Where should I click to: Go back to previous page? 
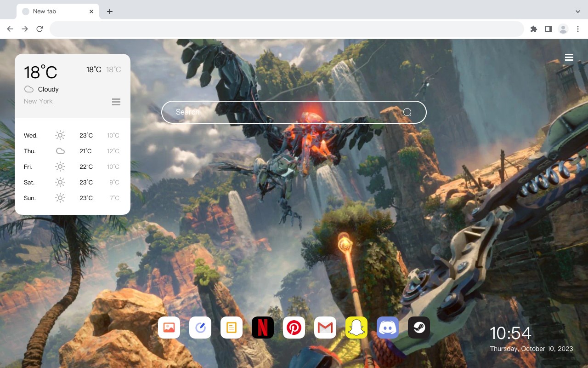click(10, 29)
